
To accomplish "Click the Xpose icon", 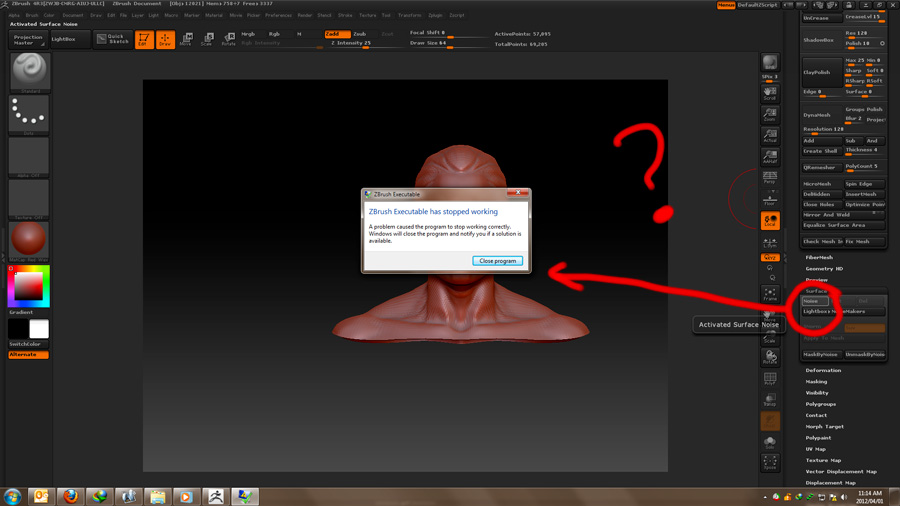I will pos(770,462).
